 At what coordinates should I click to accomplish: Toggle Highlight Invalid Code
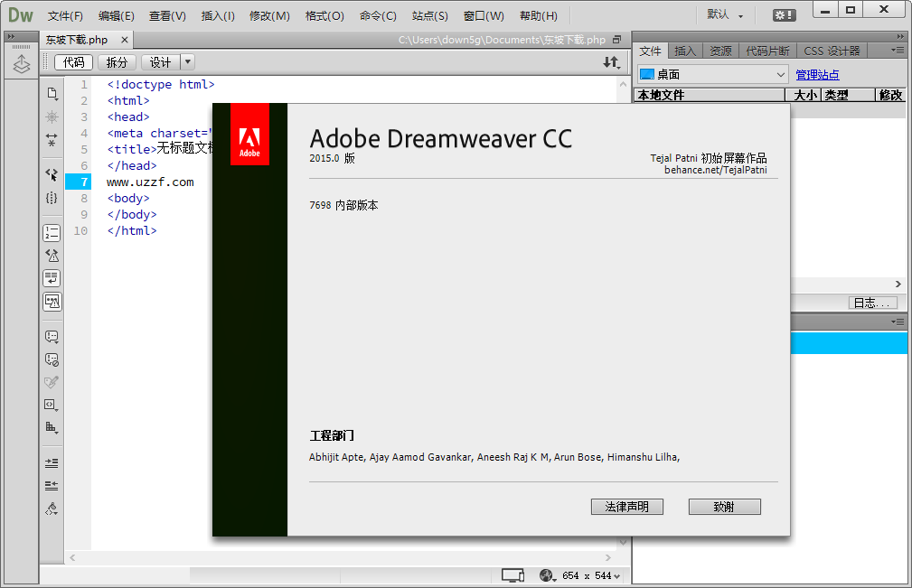click(52, 256)
